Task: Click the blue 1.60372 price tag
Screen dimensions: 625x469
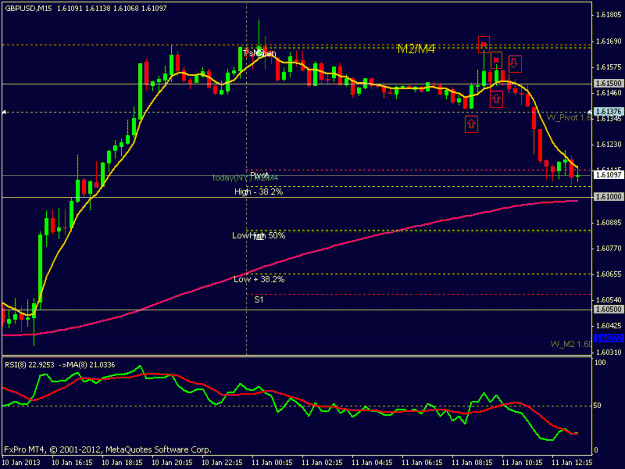Action: click(609, 338)
